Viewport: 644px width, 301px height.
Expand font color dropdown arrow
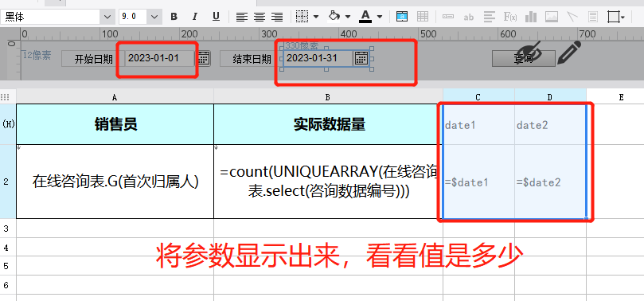(380, 17)
